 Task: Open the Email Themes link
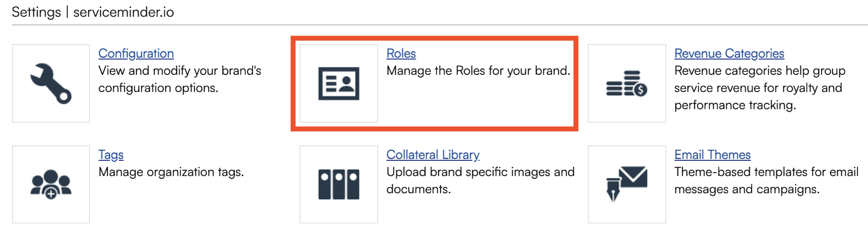click(x=712, y=155)
